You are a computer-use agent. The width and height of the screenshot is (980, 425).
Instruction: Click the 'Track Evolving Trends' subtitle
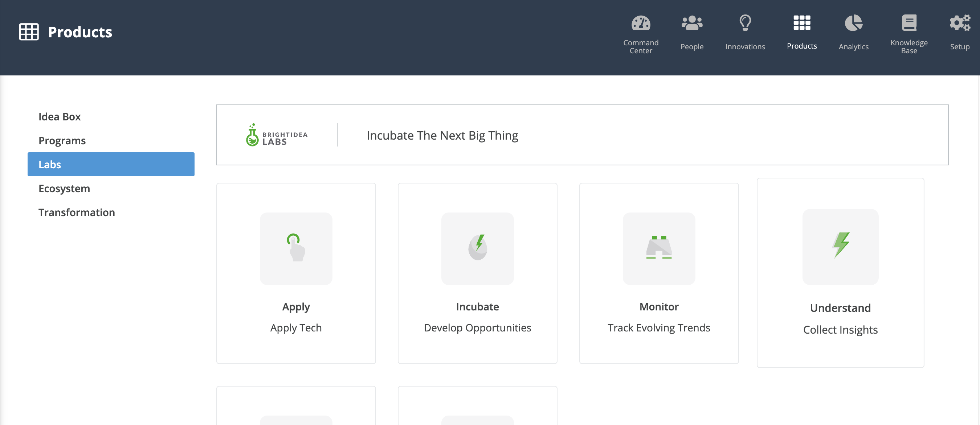[658, 328]
